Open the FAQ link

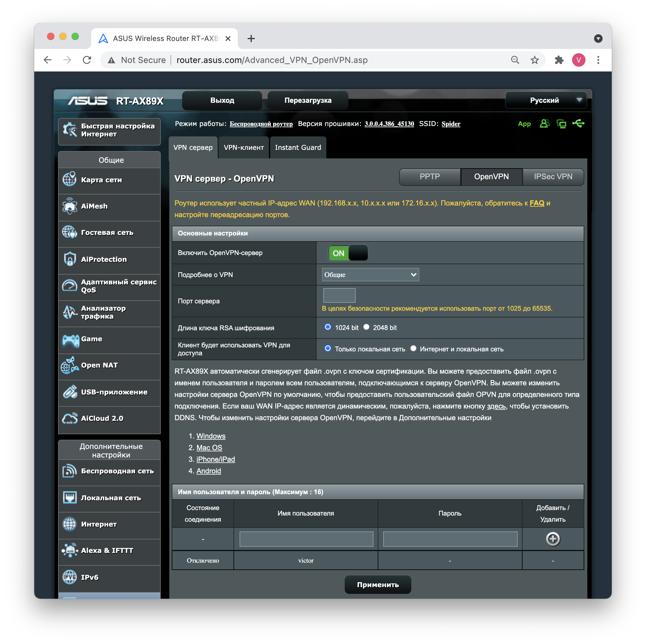pos(537,203)
